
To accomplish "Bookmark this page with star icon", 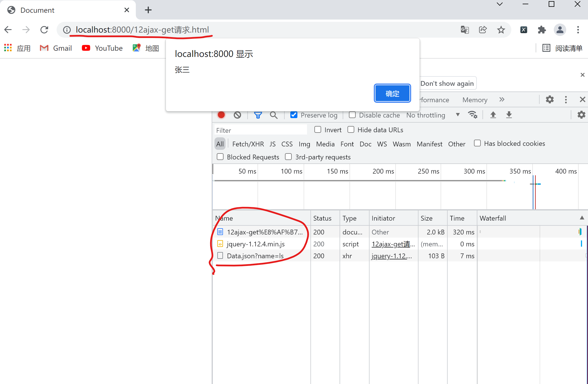I will (501, 30).
